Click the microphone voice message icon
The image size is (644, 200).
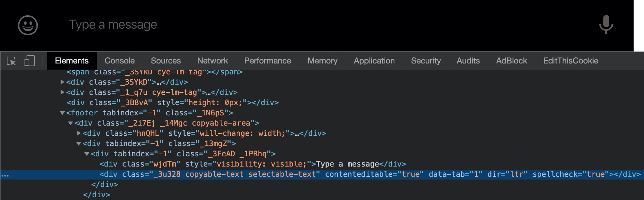pos(606,25)
